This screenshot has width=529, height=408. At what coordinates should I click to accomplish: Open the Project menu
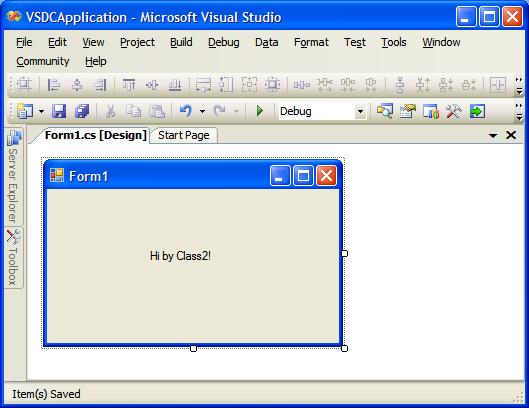tap(137, 42)
